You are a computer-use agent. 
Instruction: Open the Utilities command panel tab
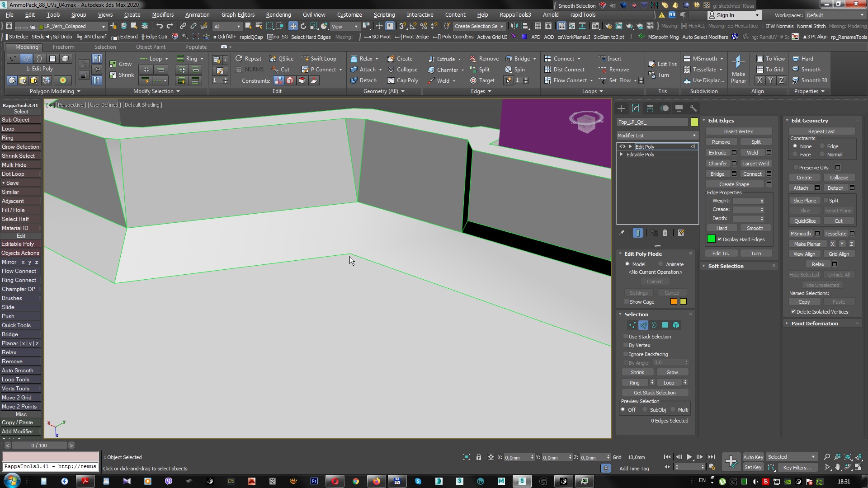(693, 108)
